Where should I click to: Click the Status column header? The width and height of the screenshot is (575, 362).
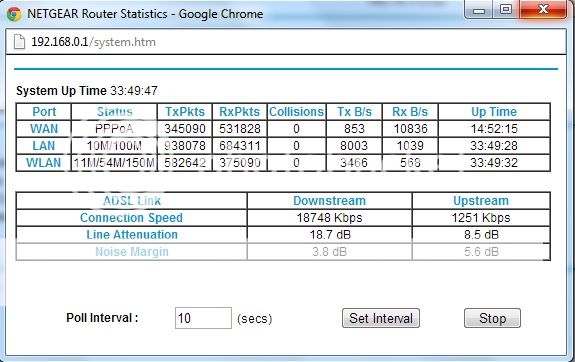point(114,111)
